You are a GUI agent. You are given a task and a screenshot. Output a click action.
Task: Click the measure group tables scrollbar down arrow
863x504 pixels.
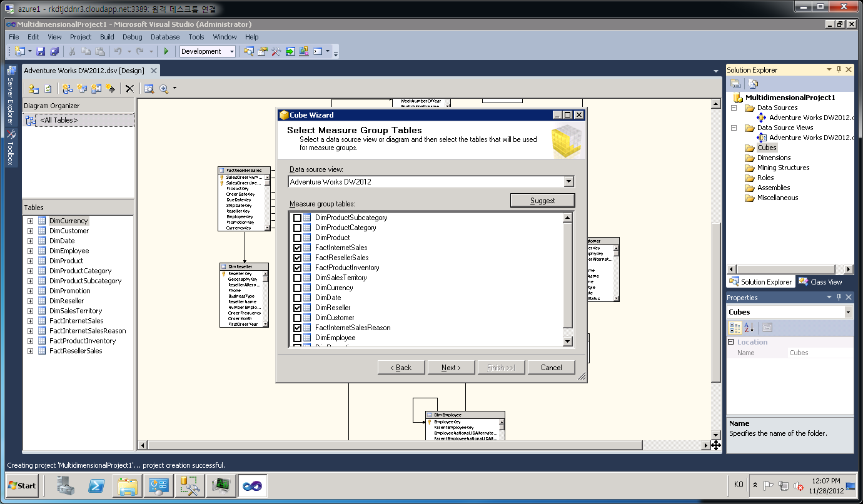tap(568, 341)
